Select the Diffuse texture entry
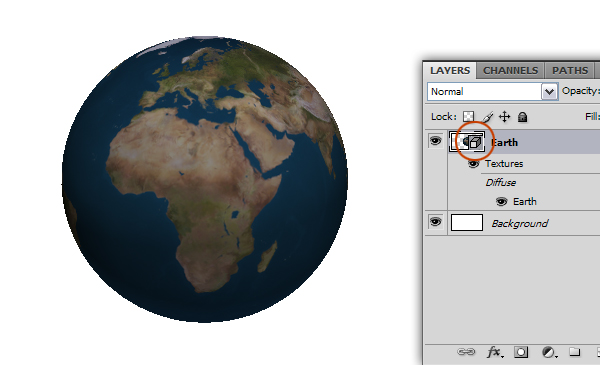Screen dimensions: 600x365 [x=501, y=183]
